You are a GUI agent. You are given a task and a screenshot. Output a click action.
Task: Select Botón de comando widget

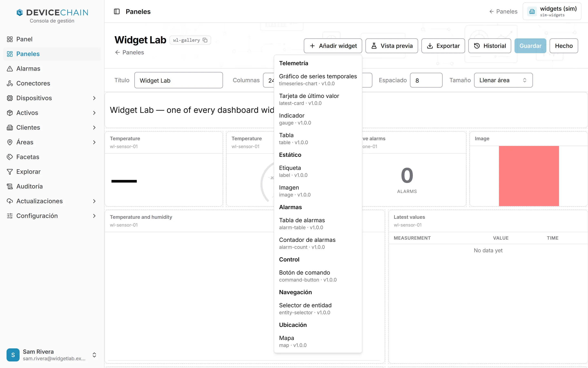[318, 276]
